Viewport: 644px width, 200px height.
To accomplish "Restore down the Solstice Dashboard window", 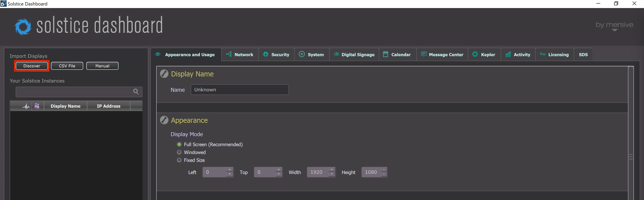I will (x=616, y=4).
